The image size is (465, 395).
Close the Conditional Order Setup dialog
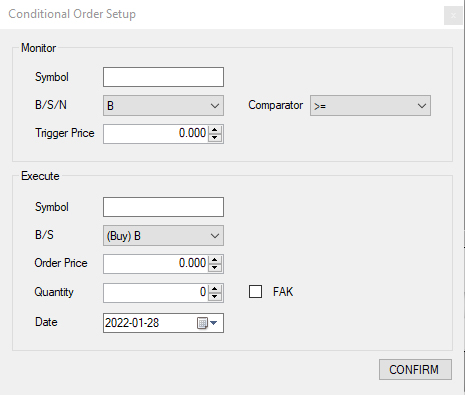click(x=453, y=15)
